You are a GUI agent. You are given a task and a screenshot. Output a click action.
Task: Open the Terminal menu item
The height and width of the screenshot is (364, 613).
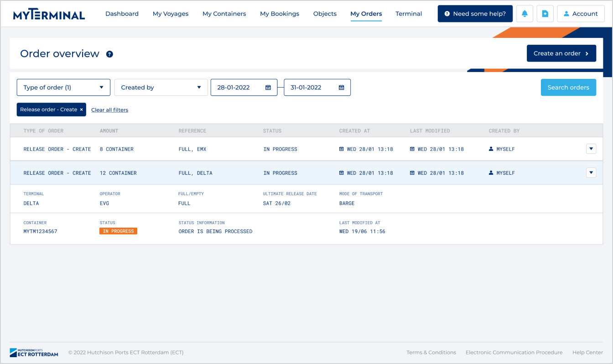409,14
